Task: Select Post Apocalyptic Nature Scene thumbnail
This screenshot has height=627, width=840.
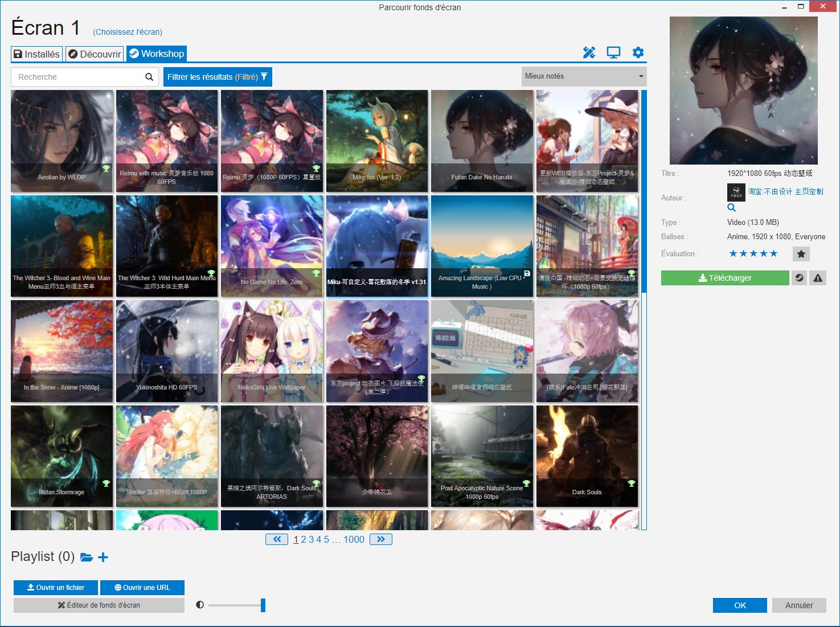Action: pos(482,456)
